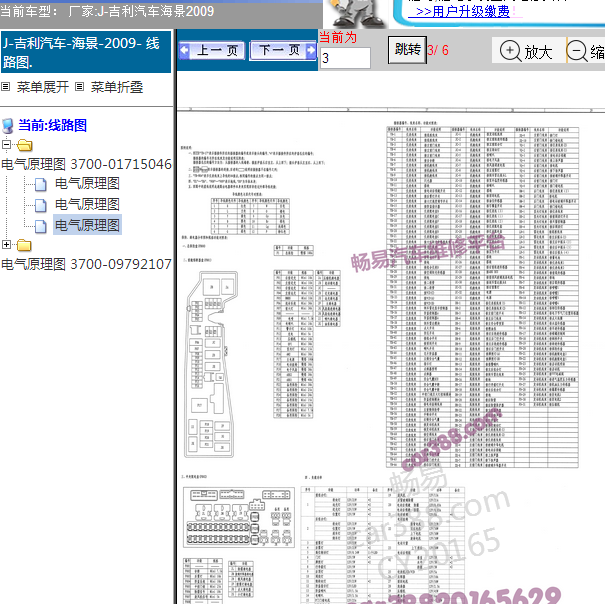This screenshot has height=604, width=605.
Task: Open the highlighted third 电气原理图 item
Action: coord(87,225)
